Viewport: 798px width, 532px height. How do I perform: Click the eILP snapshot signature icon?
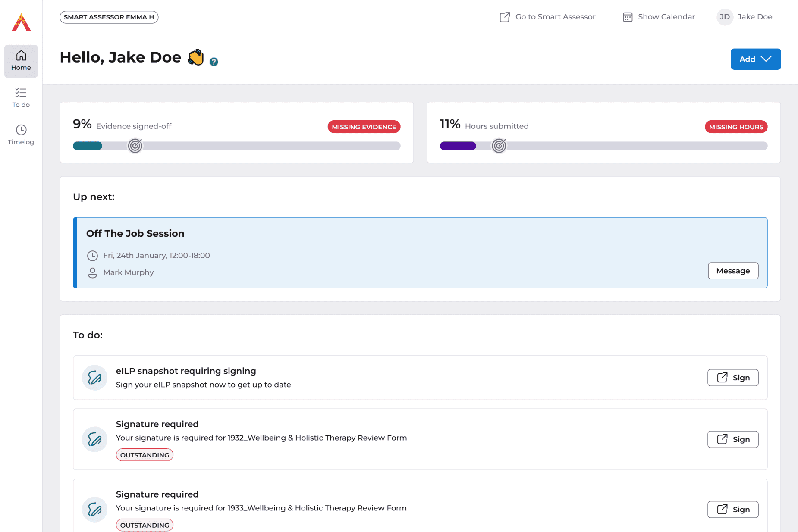click(94, 378)
